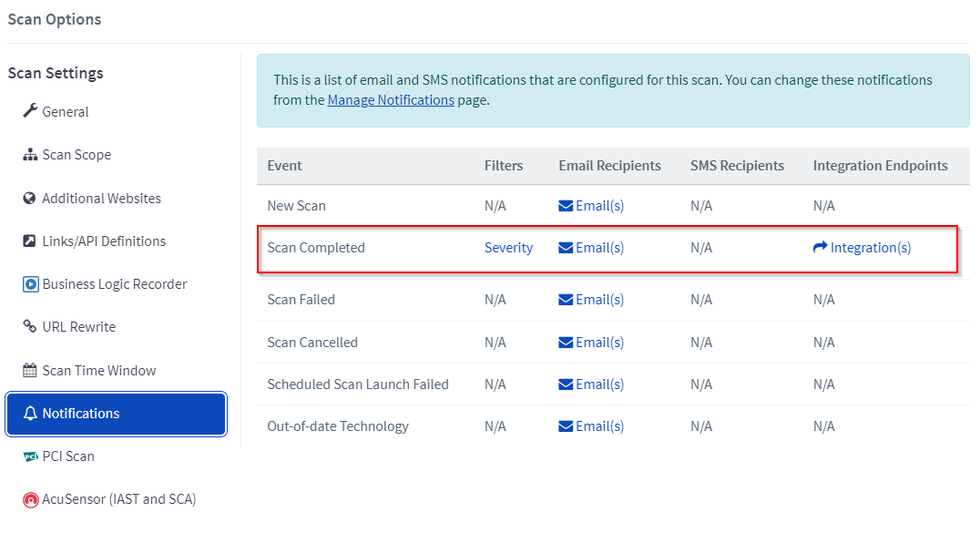This screenshot has width=980, height=533.
Task: Open the Severity filter for Scan Completed
Action: tap(509, 248)
